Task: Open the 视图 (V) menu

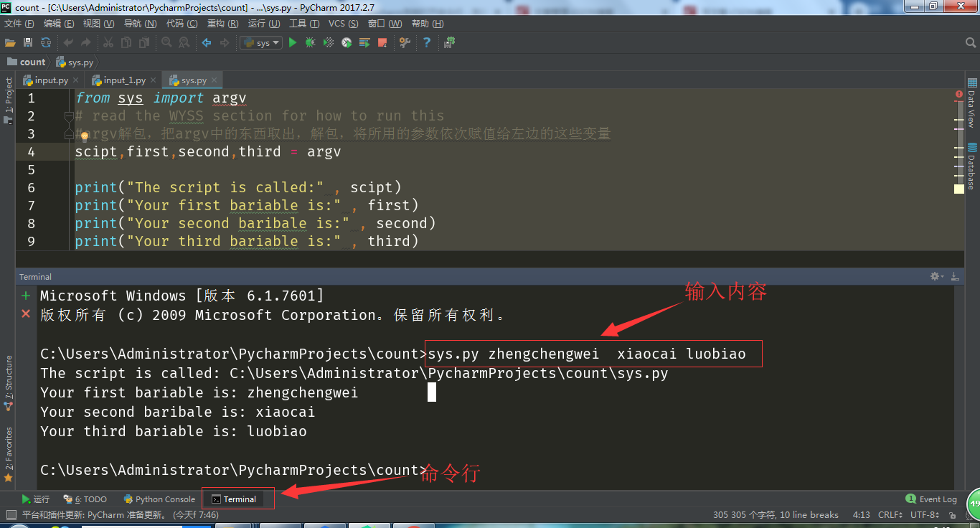Action: [x=98, y=24]
